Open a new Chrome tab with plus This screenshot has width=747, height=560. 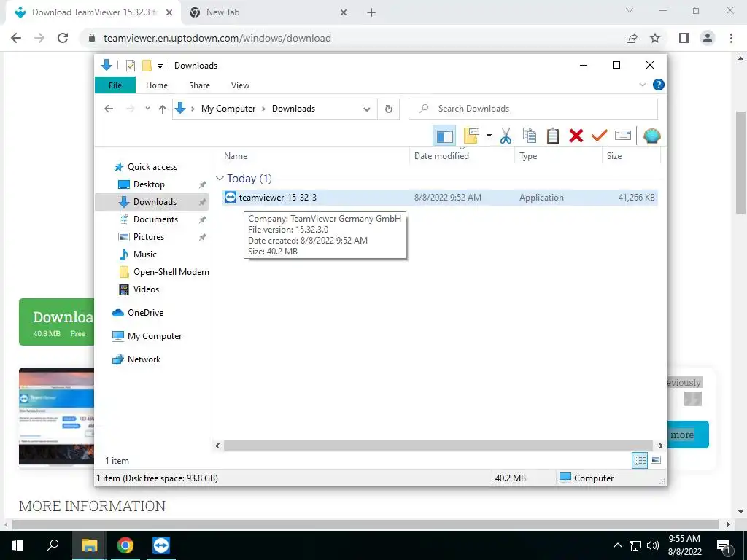(x=371, y=13)
